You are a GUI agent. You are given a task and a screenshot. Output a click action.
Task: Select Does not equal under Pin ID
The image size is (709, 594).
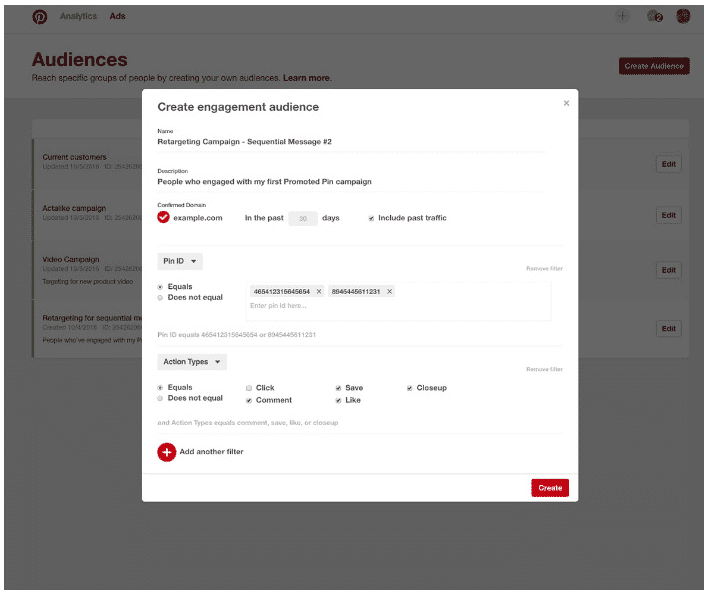click(x=160, y=298)
